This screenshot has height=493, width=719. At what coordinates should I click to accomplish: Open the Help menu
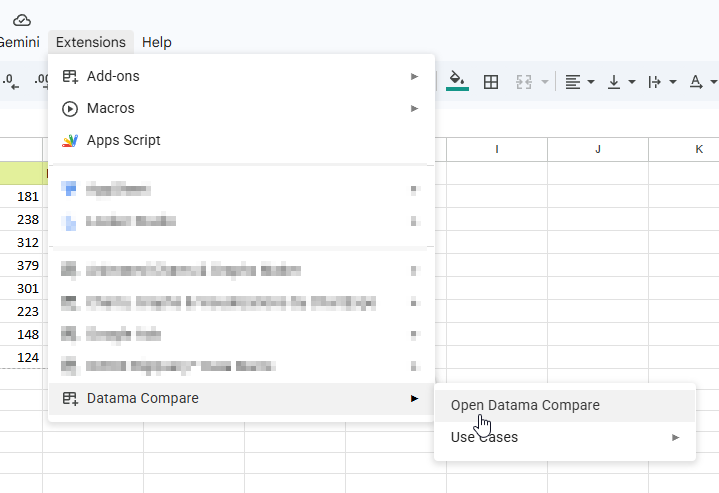tap(157, 42)
